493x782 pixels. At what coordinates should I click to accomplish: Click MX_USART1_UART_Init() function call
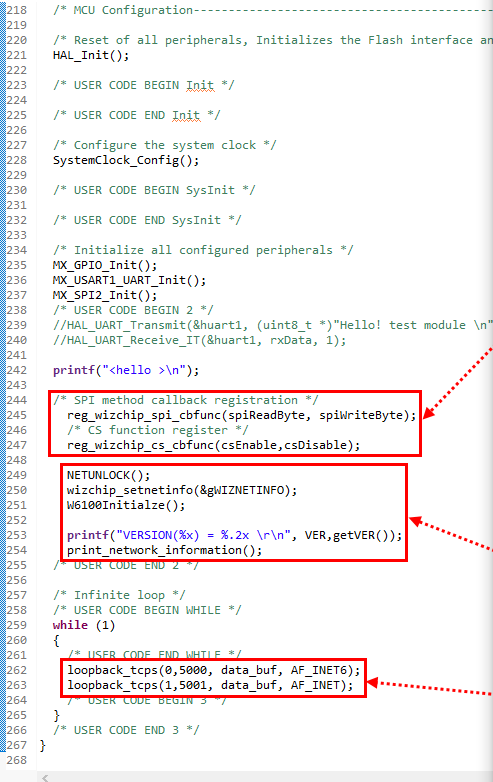tap(130, 280)
